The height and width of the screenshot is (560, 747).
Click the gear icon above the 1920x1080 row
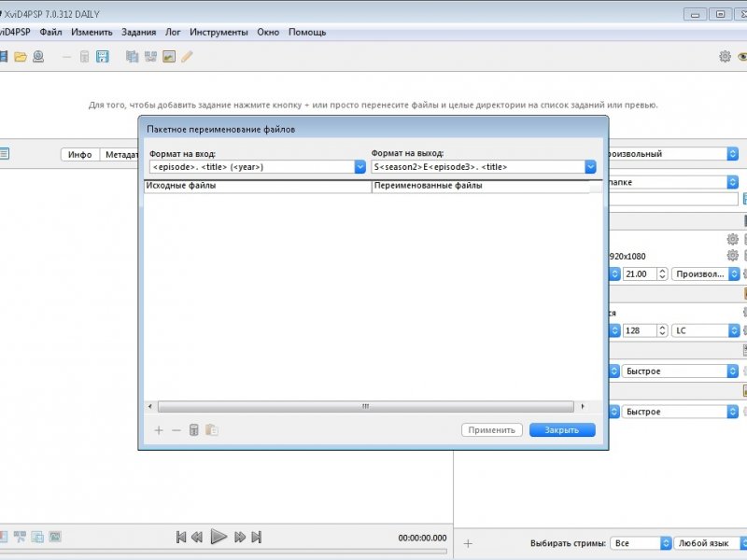click(x=733, y=239)
